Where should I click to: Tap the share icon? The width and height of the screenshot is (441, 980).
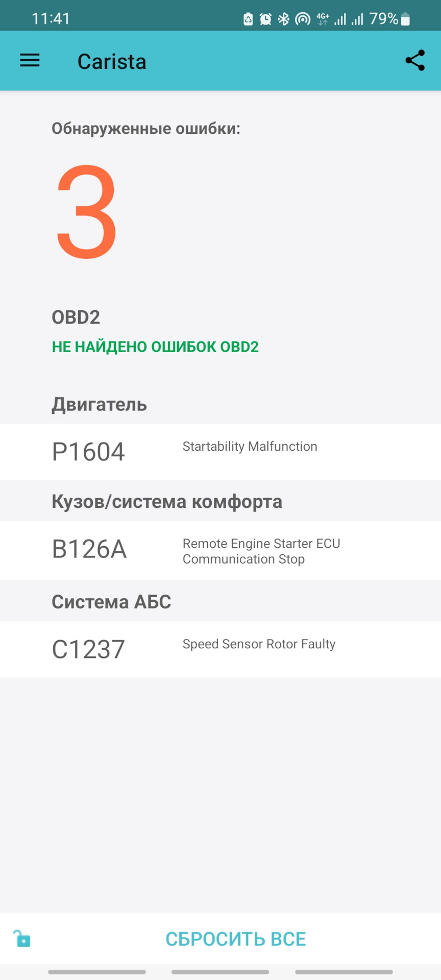pyautogui.click(x=414, y=61)
